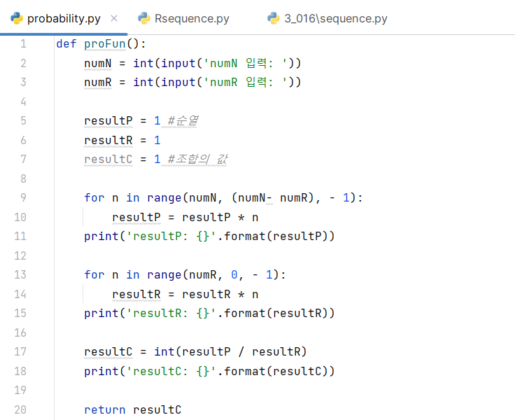This screenshot has width=515, height=420.
Task: Click the 'numN 입력: ' string literal
Action: tap(245, 63)
